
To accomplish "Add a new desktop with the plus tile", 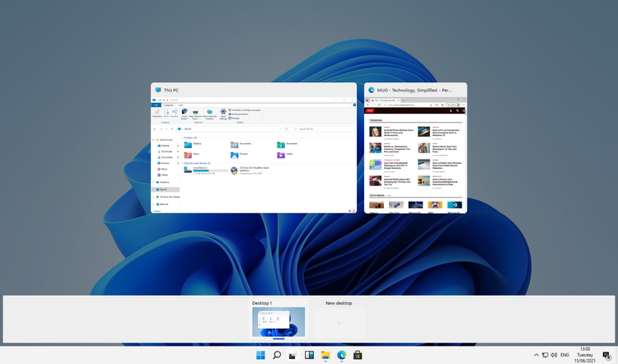I will click(339, 324).
